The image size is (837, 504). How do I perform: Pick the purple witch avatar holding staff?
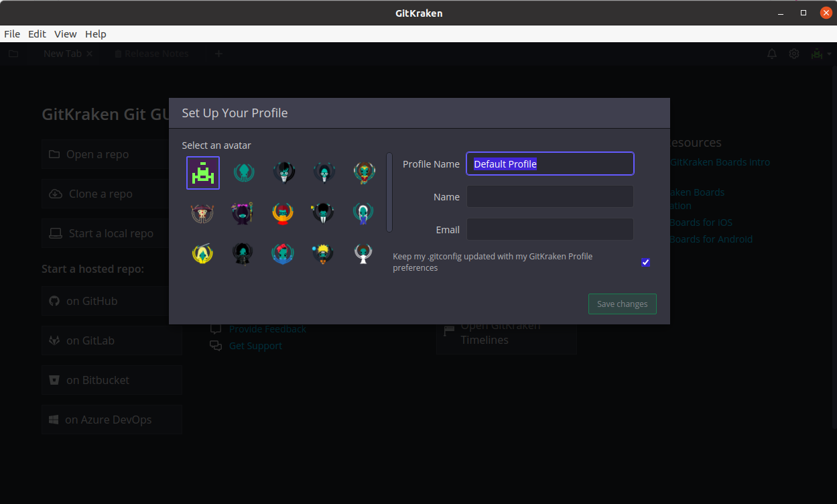(243, 213)
